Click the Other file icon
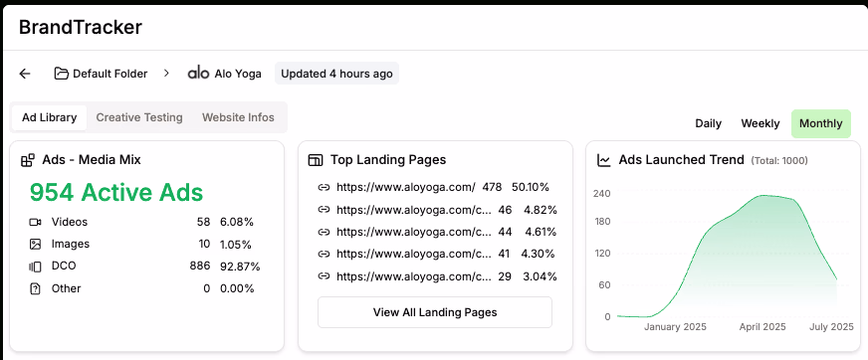This screenshot has height=360, width=868. click(x=35, y=288)
